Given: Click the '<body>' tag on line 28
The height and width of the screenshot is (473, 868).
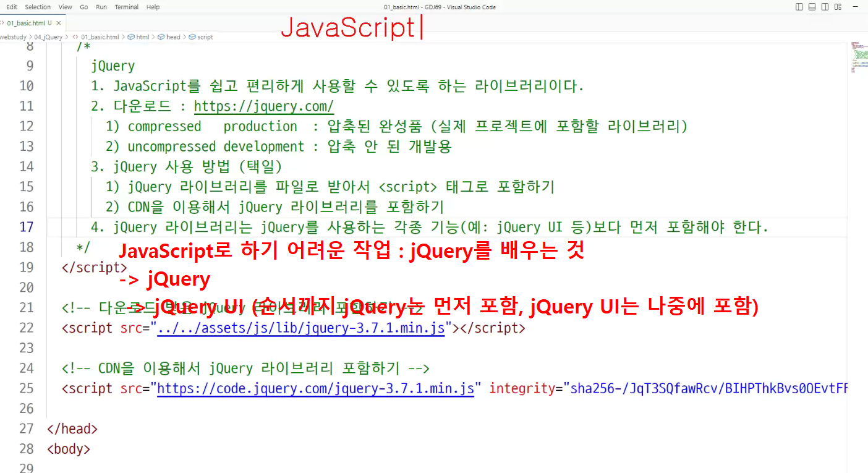Looking at the screenshot, I should pyautogui.click(x=69, y=449).
